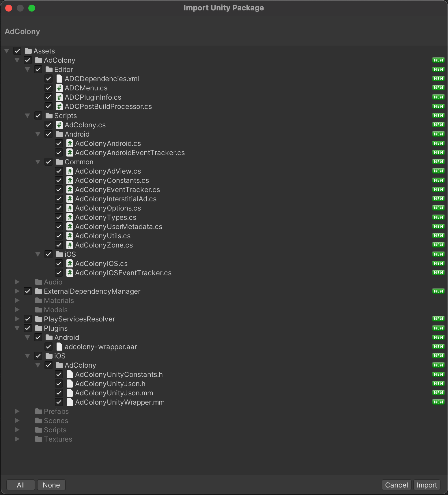
Task: Expand the Scenes folder arrow
Action: point(17,420)
